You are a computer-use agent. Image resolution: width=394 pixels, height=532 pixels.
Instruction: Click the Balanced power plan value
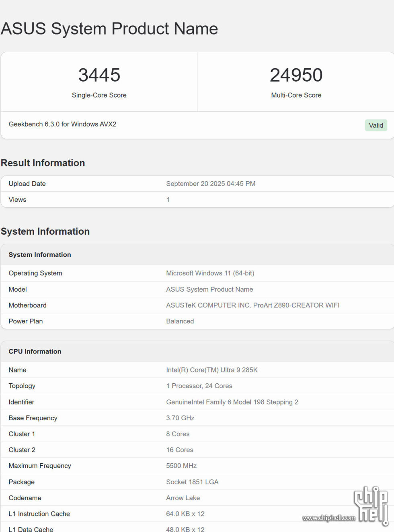click(180, 321)
